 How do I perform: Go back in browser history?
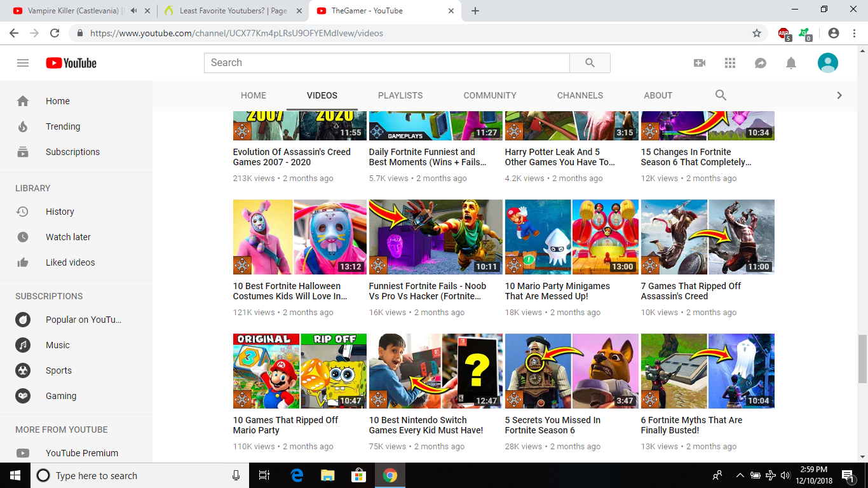tap(14, 33)
